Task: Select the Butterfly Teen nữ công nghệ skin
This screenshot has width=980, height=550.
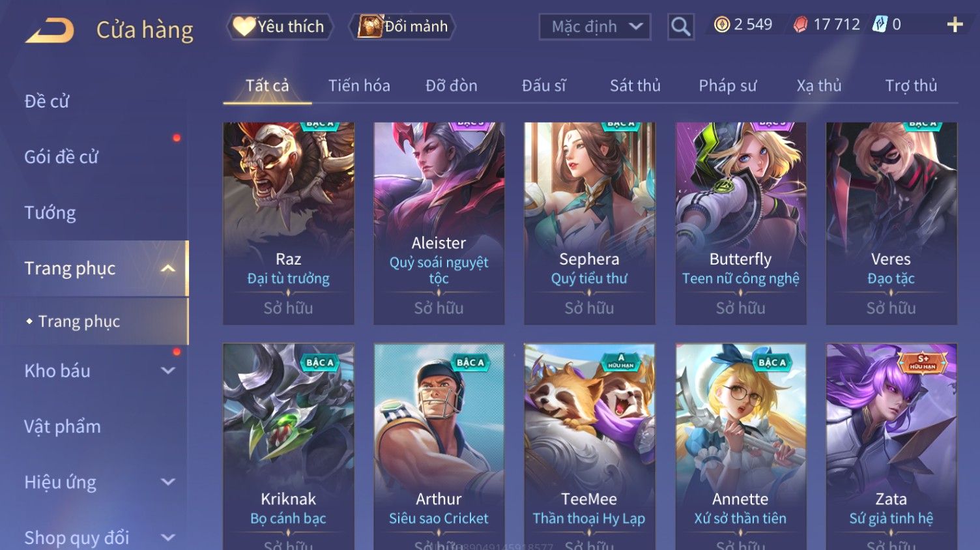Action: click(741, 224)
